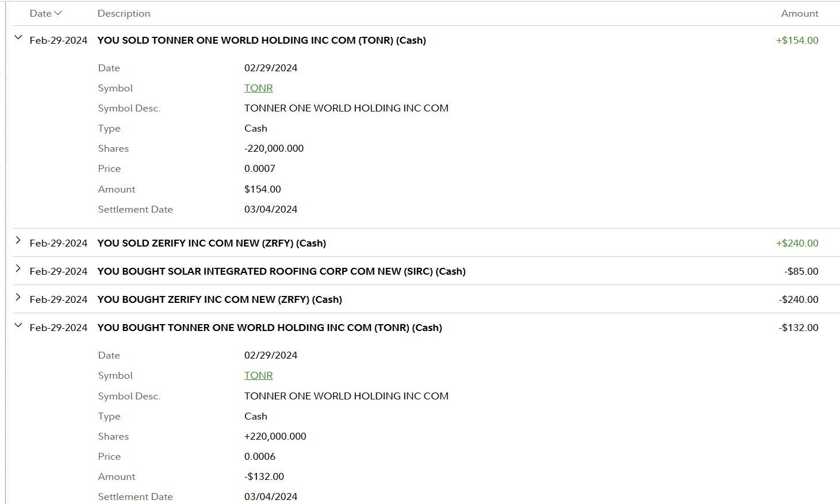Click the Amount column header

coord(800,13)
